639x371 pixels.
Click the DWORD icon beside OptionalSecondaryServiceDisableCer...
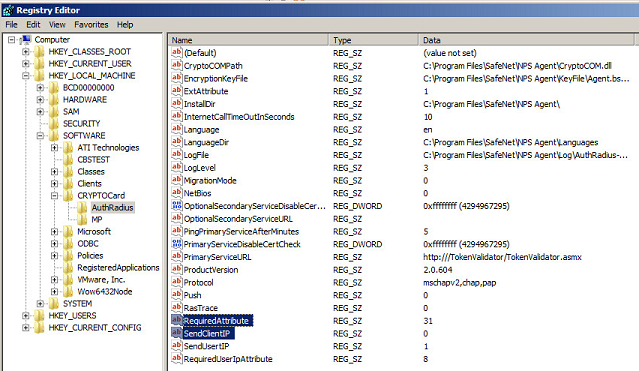tap(176, 205)
